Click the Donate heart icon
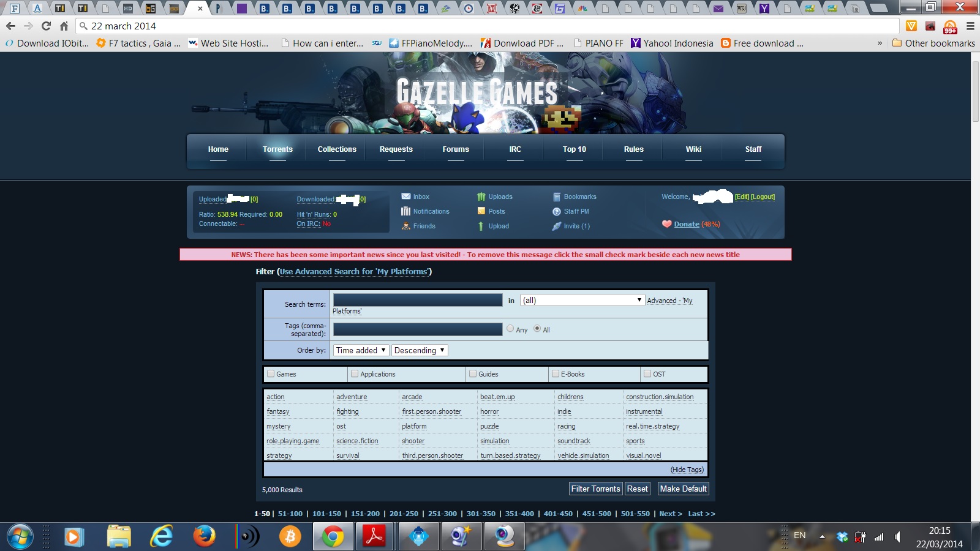980x551 pixels. pos(667,224)
